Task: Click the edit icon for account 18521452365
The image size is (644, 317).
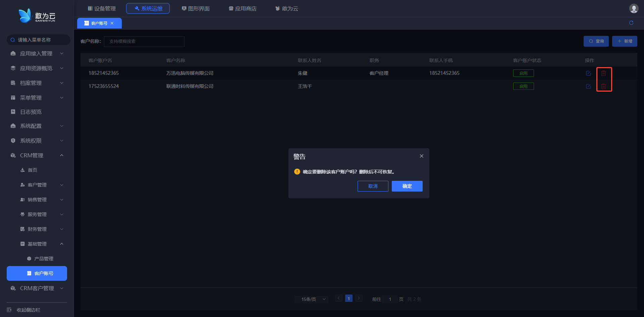Action: click(588, 73)
